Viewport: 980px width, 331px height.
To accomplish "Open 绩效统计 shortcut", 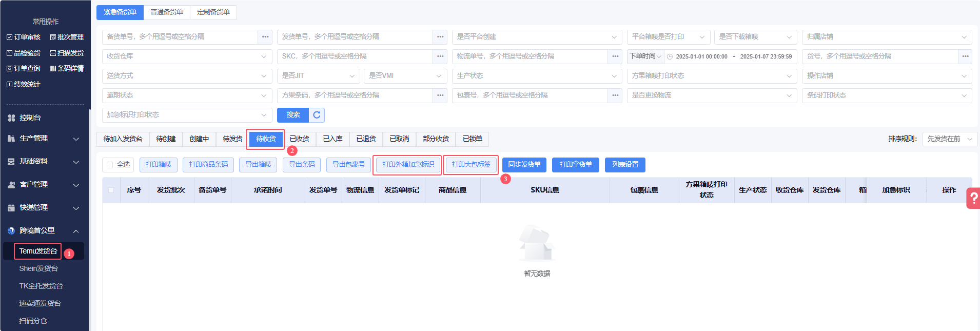I will (x=23, y=84).
